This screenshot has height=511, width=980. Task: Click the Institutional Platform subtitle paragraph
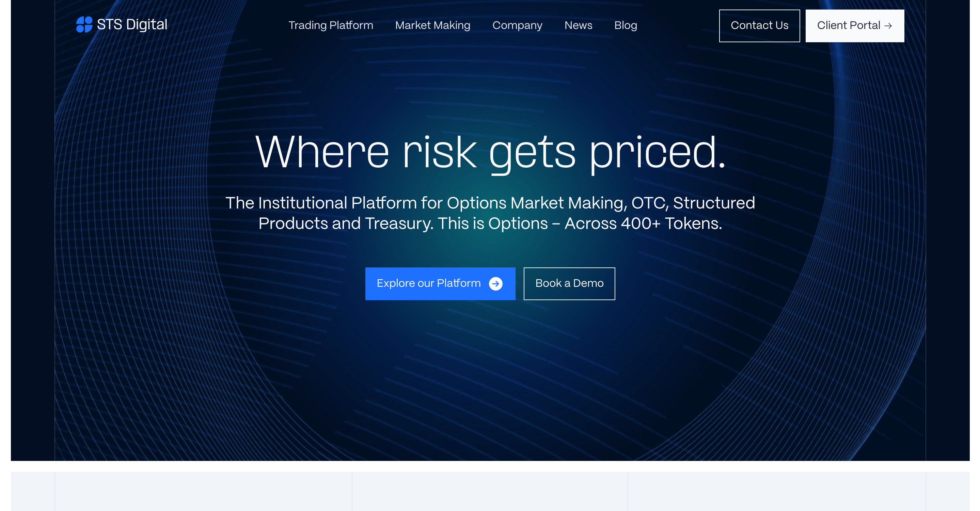[x=490, y=213]
